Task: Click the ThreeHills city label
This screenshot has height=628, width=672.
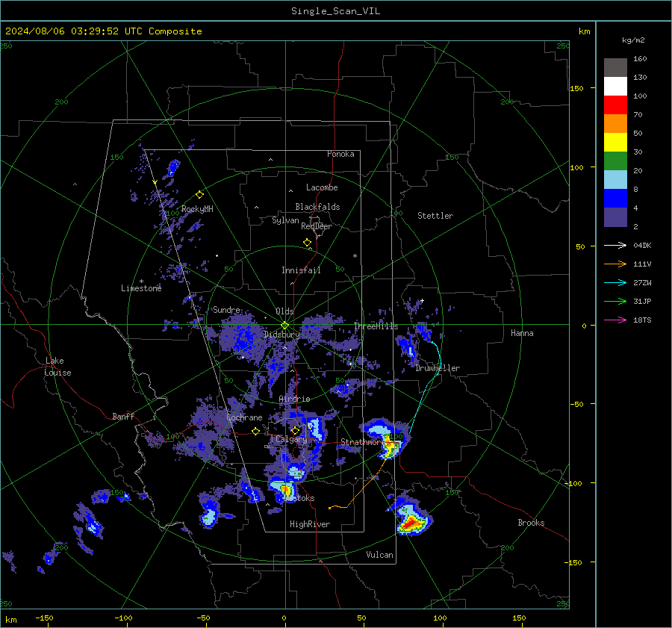Action: tap(376, 326)
